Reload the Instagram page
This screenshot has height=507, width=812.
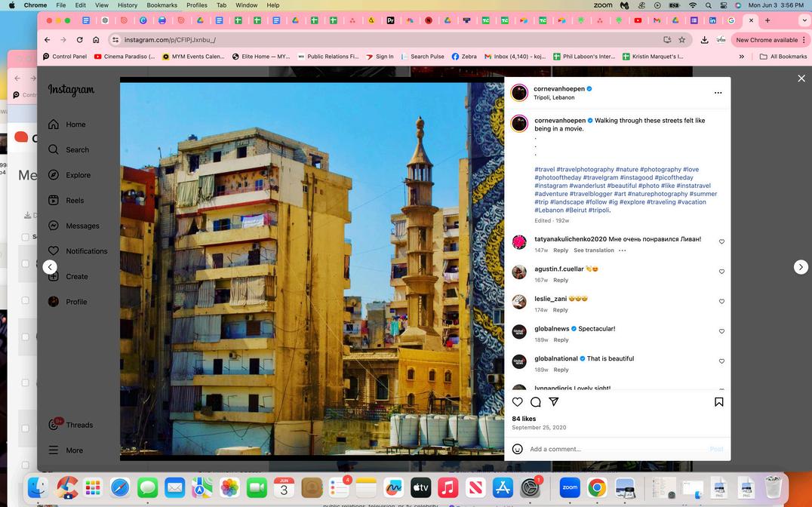click(x=79, y=40)
